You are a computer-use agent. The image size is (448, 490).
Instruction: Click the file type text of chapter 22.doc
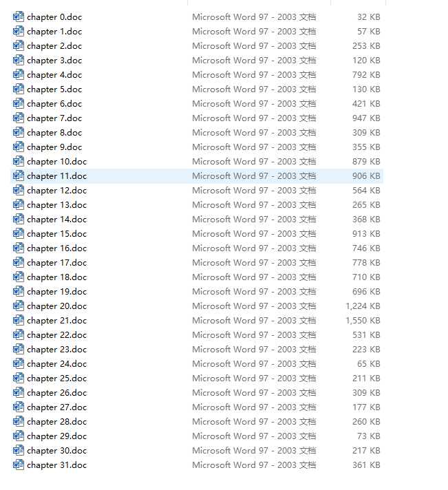coord(254,334)
